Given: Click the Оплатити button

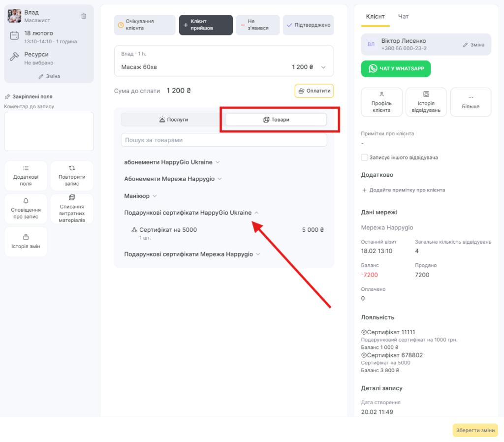Looking at the screenshot, I should (x=314, y=91).
